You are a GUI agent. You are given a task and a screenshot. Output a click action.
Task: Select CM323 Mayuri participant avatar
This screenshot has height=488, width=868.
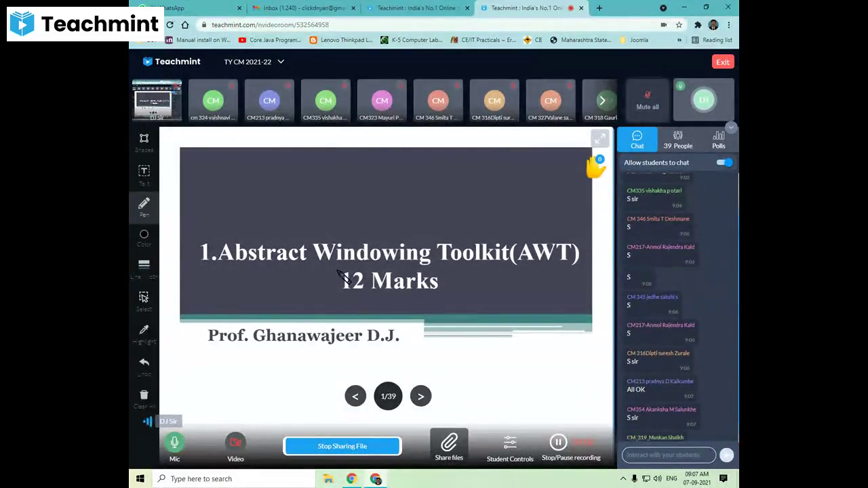[x=382, y=100]
